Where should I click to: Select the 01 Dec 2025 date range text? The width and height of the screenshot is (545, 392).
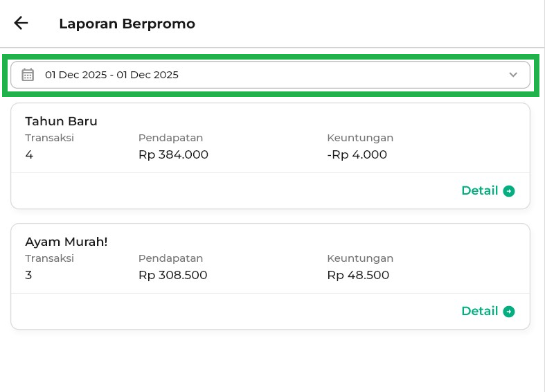pyautogui.click(x=111, y=75)
